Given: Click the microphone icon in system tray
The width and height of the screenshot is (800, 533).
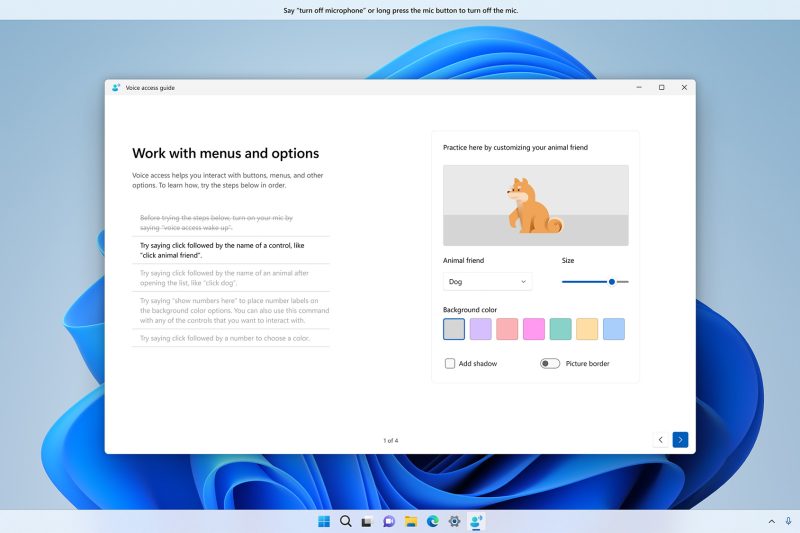Looking at the screenshot, I should [788, 521].
